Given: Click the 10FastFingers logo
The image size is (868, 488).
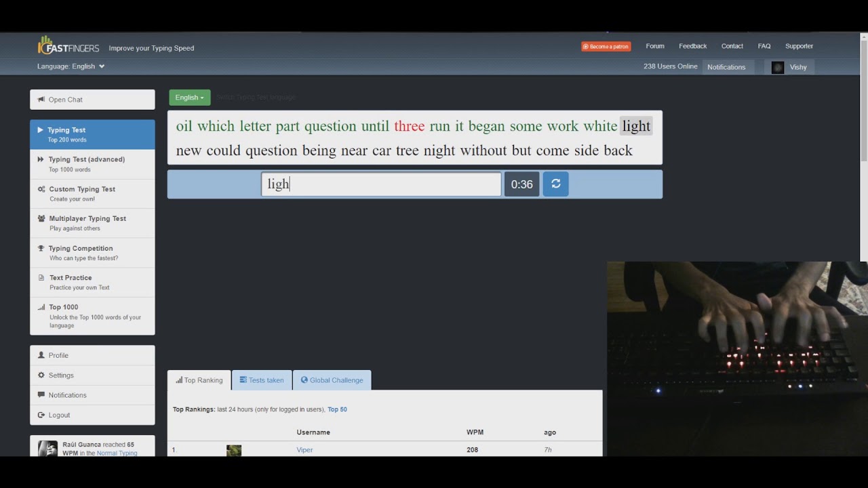Looking at the screenshot, I should [x=68, y=46].
